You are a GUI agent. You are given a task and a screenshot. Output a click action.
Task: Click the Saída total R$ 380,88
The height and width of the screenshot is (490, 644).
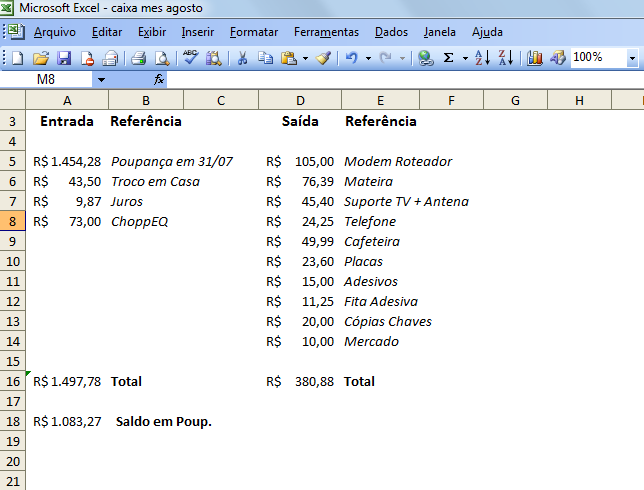300,382
